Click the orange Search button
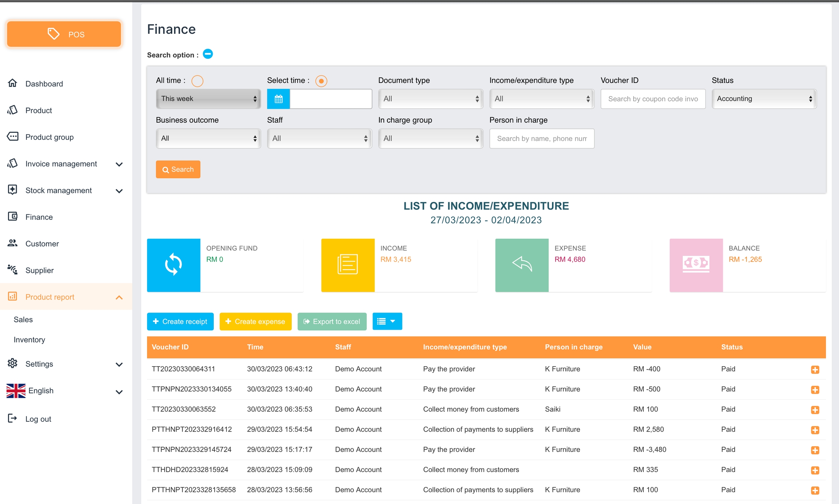 coord(178,169)
